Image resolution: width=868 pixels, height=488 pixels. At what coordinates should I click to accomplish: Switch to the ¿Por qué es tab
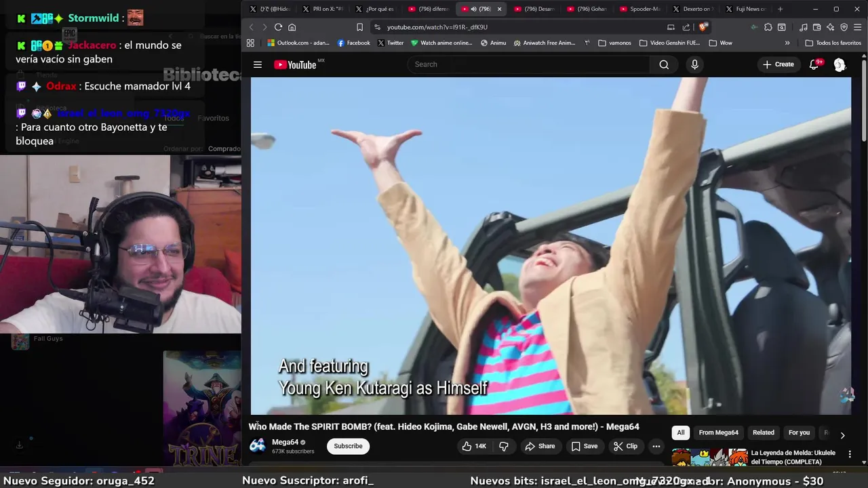pos(375,9)
